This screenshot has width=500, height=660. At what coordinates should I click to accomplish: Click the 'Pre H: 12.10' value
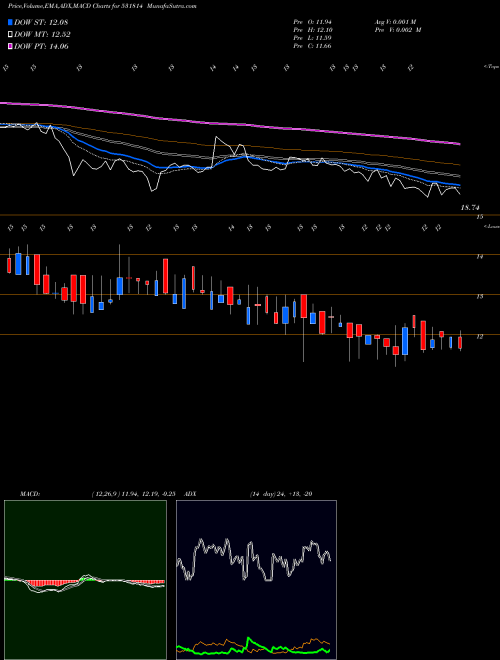pos(312,30)
